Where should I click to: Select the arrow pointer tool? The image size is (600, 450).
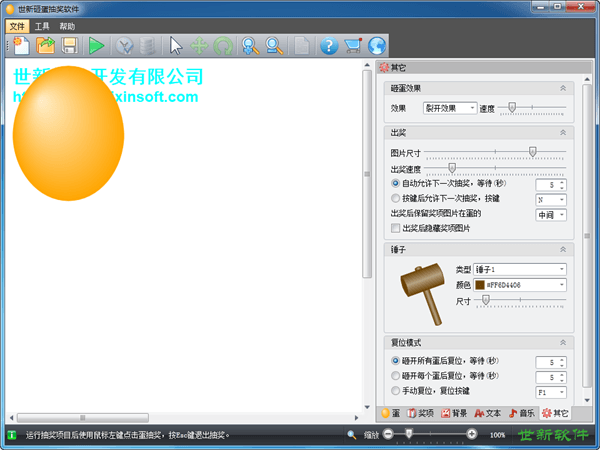coord(176,45)
